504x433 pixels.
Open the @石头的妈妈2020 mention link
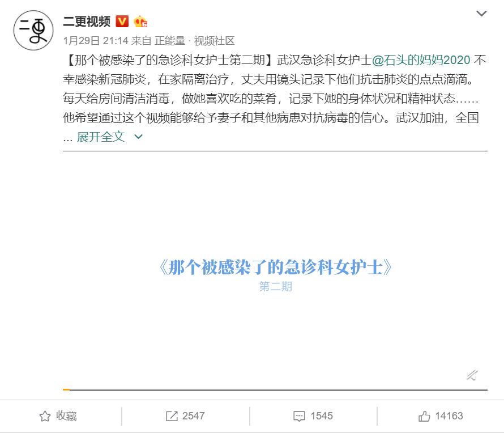421,60
